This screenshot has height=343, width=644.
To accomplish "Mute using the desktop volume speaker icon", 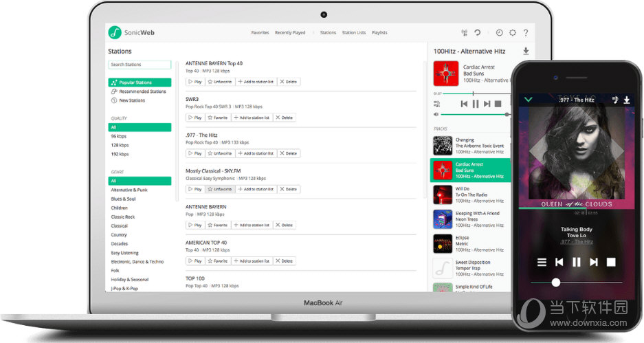I will coord(436,114).
